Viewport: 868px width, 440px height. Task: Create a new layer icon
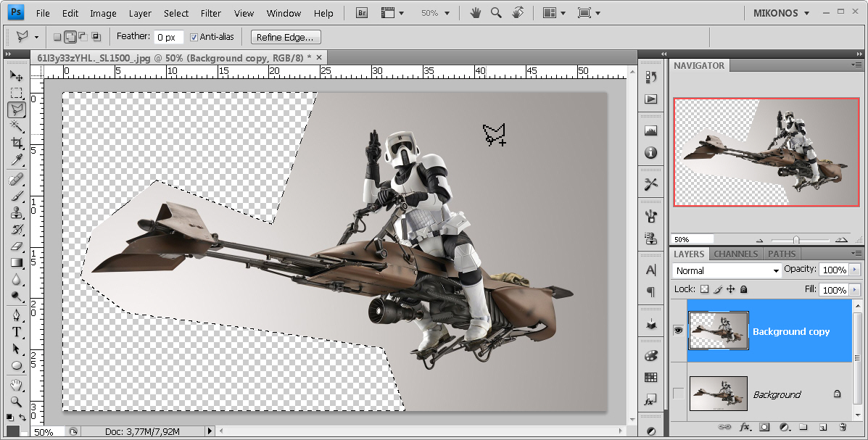point(823,427)
